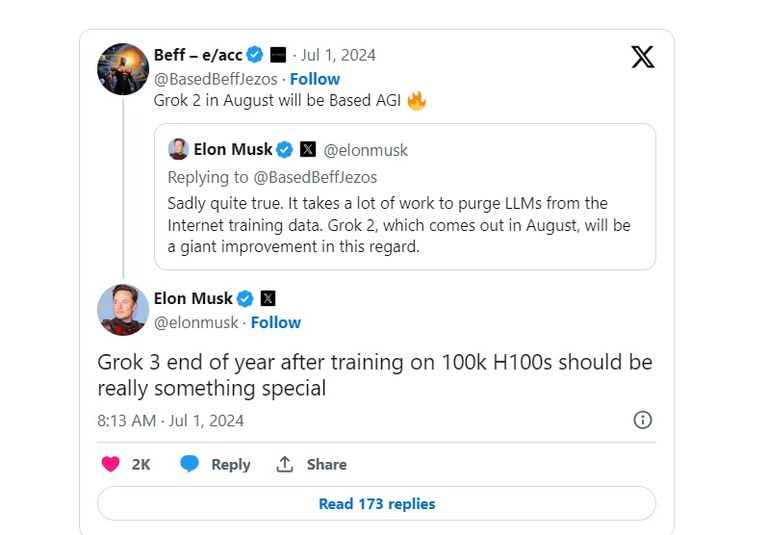This screenshot has width=768, height=535.
Task: Click the share upload arrow icon
Action: point(285,464)
